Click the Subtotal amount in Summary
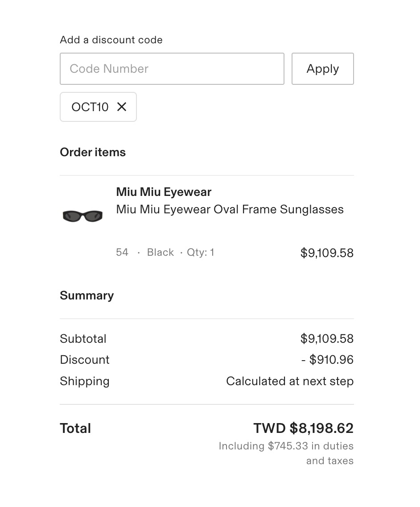Screen dimensions: 420x507 tap(327, 339)
